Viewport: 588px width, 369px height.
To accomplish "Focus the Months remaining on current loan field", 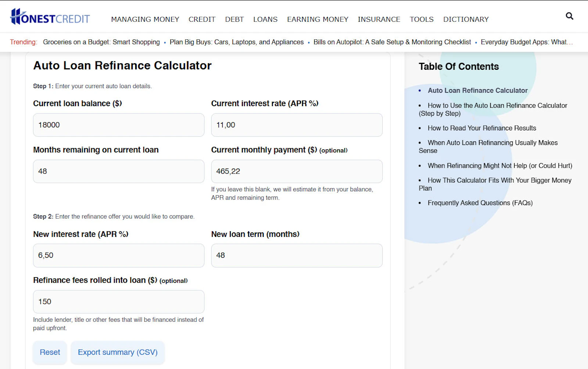I will pyautogui.click(x=119, y=171).
